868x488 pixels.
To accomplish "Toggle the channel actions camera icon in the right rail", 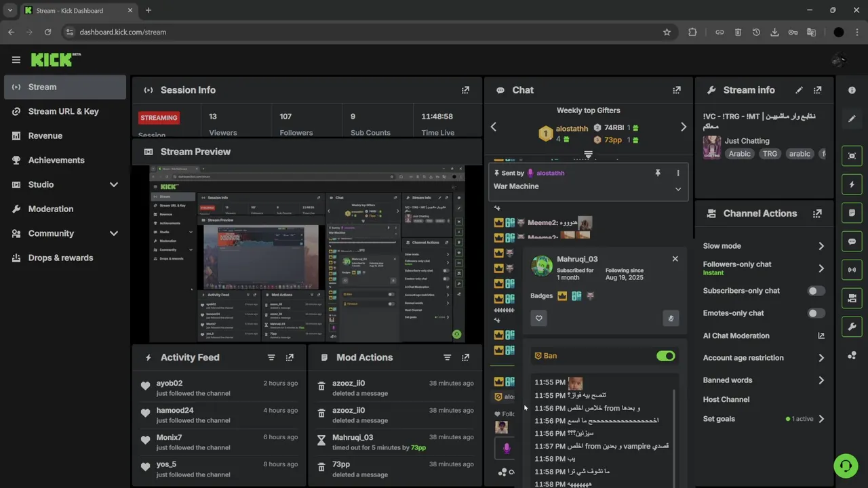I will tap(852, 298).
